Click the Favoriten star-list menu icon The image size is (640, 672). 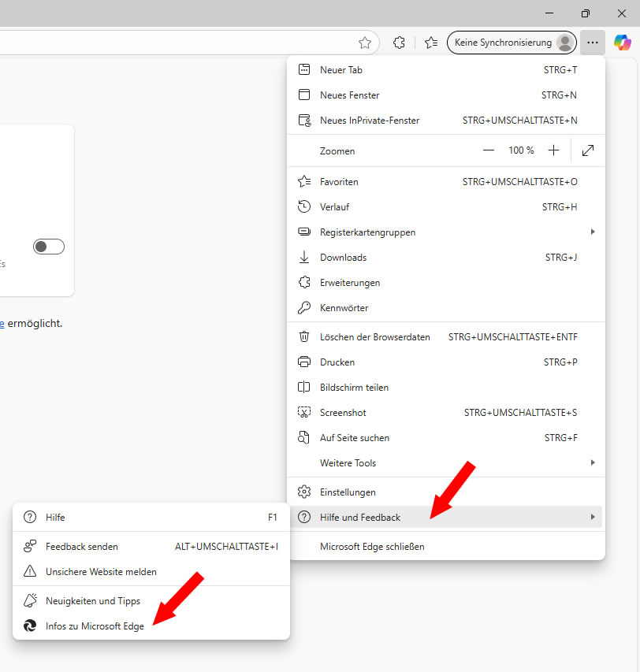[x=304, y=181]
